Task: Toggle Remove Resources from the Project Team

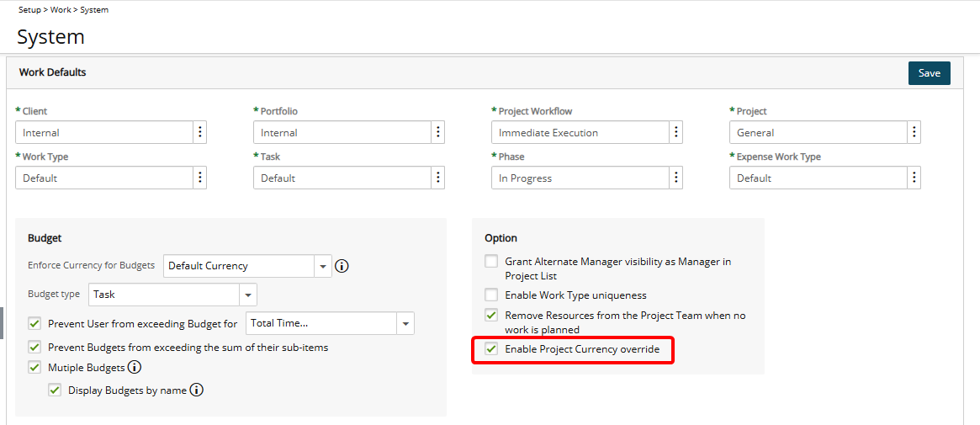Action: pos(492,315)
